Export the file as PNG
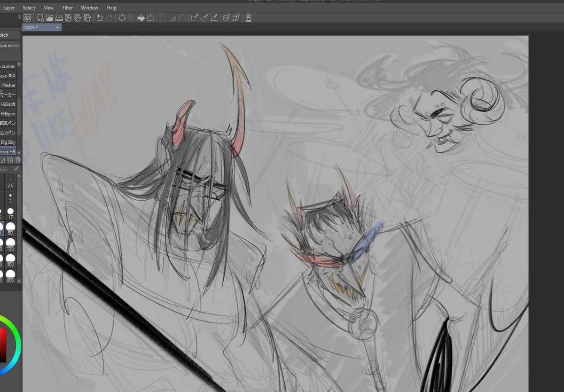Image resolution: width=564 pixels, height=392 pixels. (78, 17)
